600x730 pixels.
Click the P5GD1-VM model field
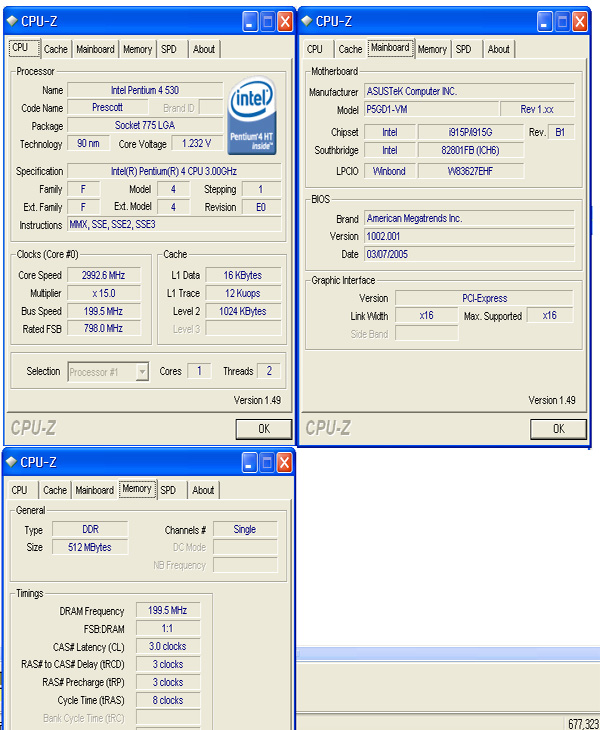431,109
